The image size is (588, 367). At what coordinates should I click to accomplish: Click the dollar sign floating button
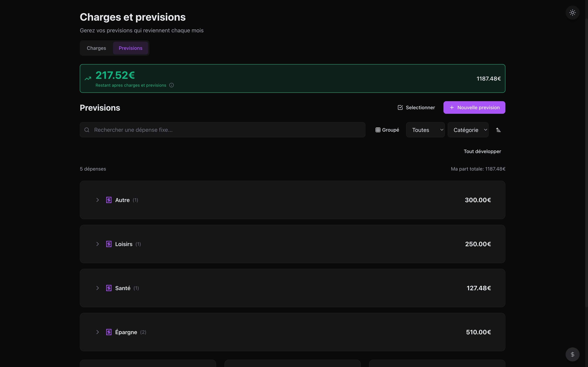click(572, 354)
